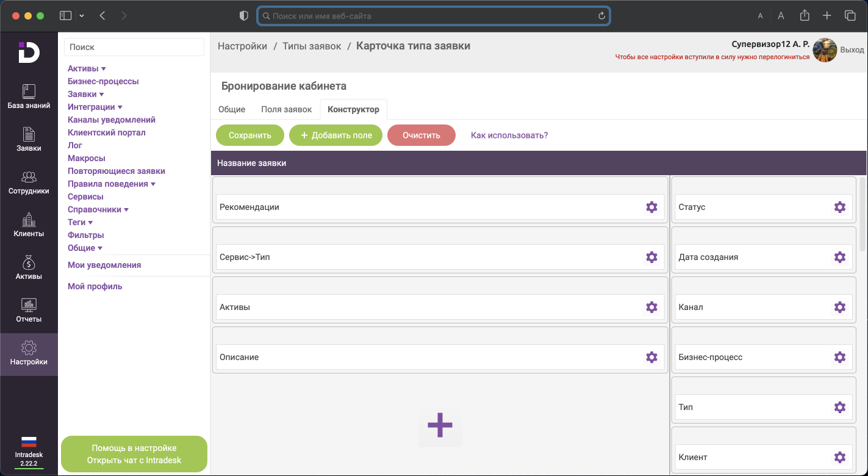Open Мой профиль link
Screen dimensions: 868x476
95,286
